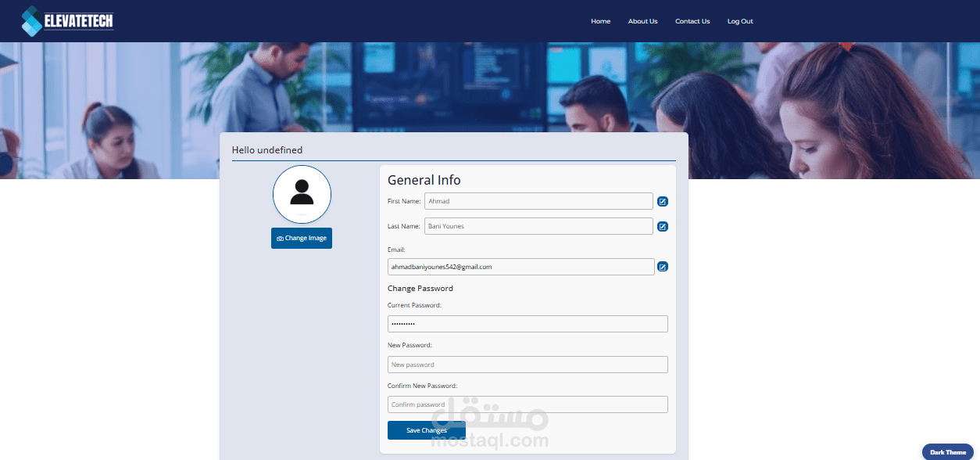Image resolution: width=980 pixels, height=460 pixels.
Task: Click the Change Image button
Action: click(302, 238)
